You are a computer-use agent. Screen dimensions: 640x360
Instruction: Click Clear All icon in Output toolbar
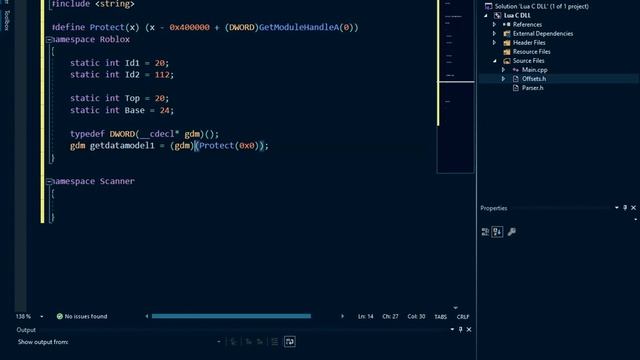point(275,342)
